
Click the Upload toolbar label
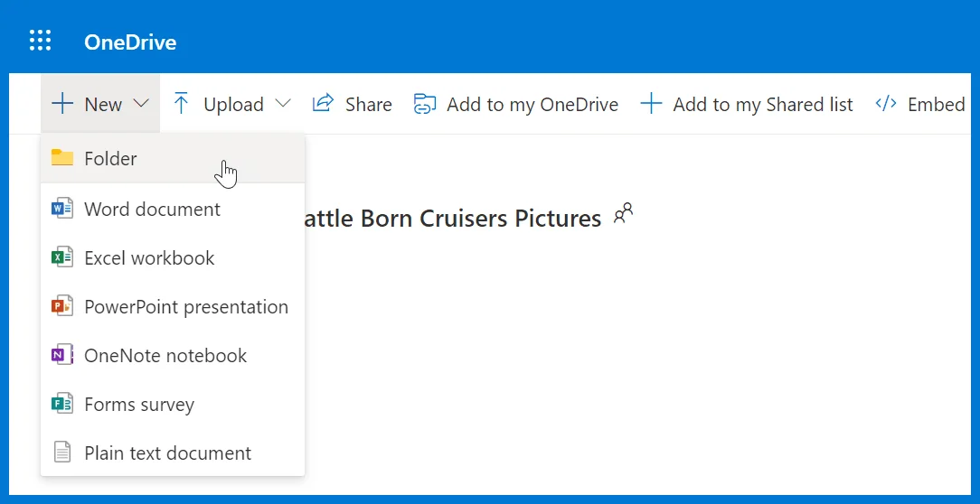(234, 104)
